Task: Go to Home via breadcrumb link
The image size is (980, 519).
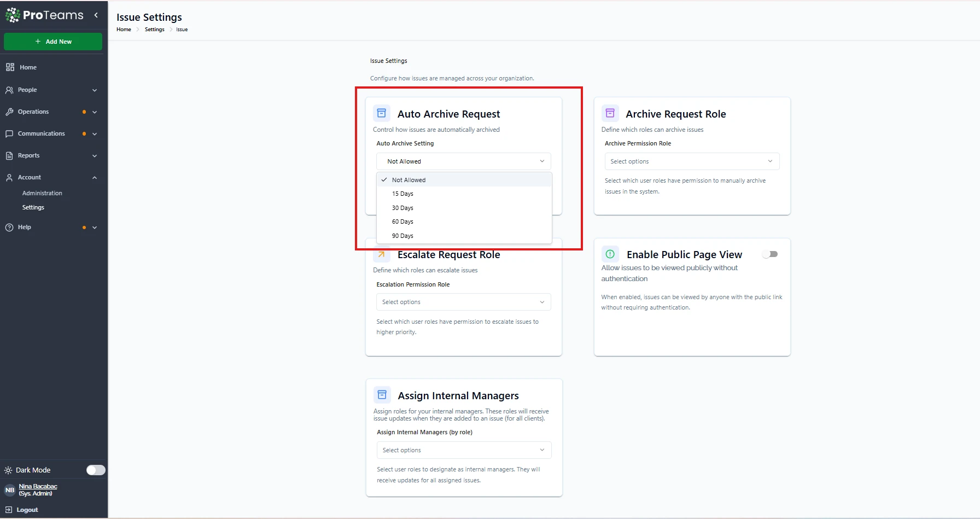Action: [x=124, y=30]
